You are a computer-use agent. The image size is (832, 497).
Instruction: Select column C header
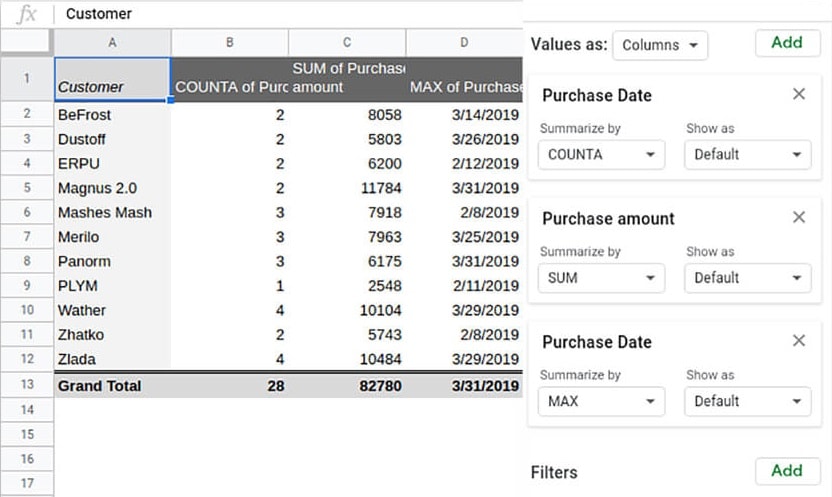pyautogui.click(x=347, y=42)
